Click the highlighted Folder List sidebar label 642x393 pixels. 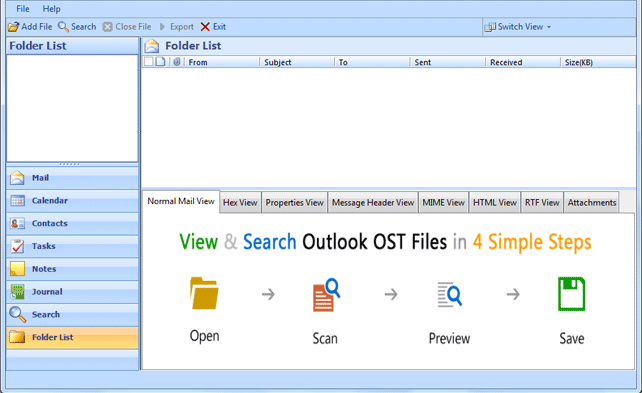point(52,337)
